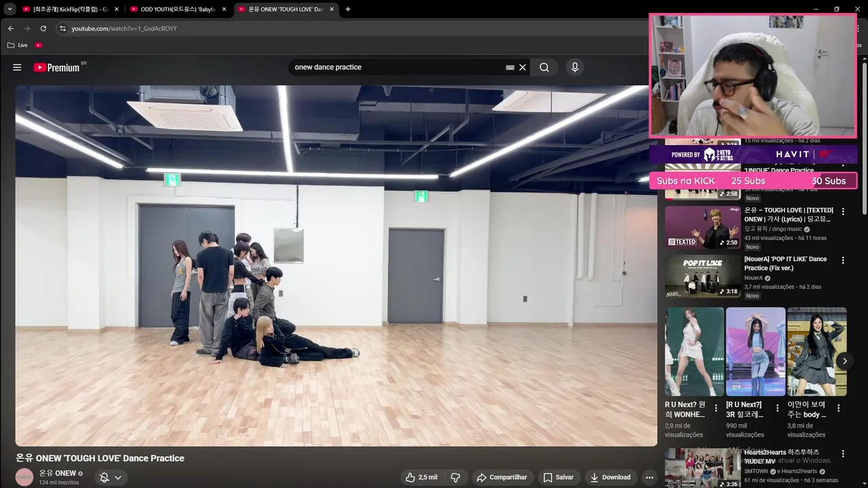
Task: Toggle notification bell for ONEW channel
Action: pos(104,477)
